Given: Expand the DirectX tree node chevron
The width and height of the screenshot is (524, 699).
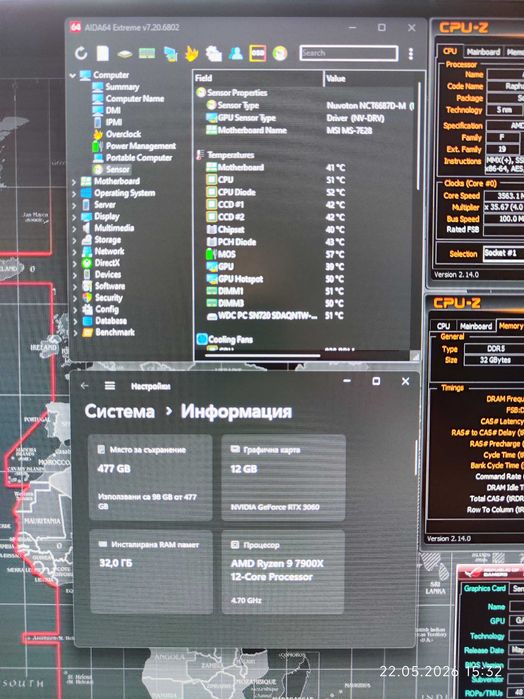Looking at the screenshot, I should tap(74, 263).
